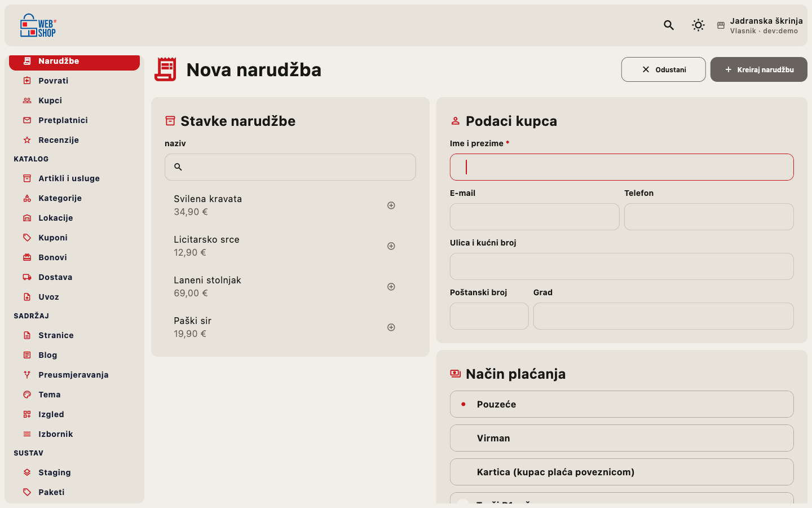The width and height of the screenshot is (812, 508).
Task: Click the Ulica i kućni broj field
Action: (x=621, y=266)
